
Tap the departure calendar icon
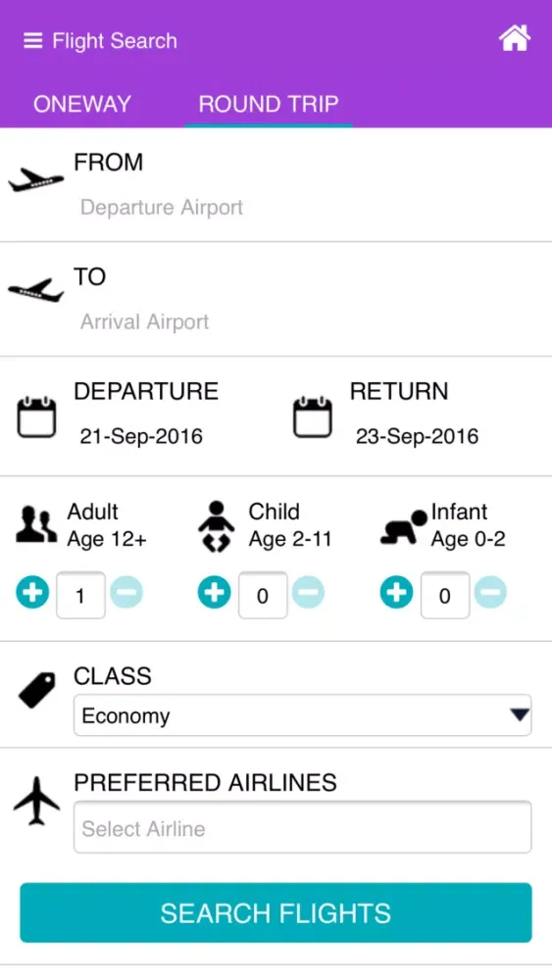tap(36, 416)
